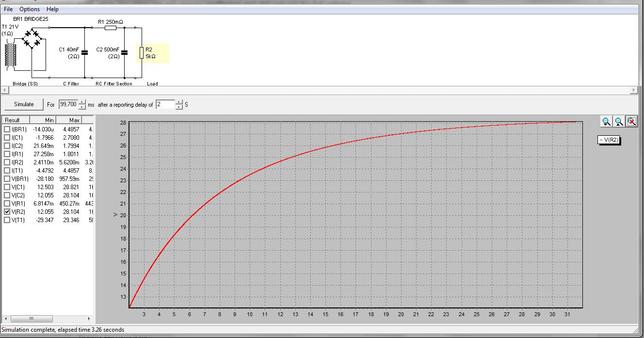Reset zoom with the red-X magnifier icon

(x=631, y=122)
